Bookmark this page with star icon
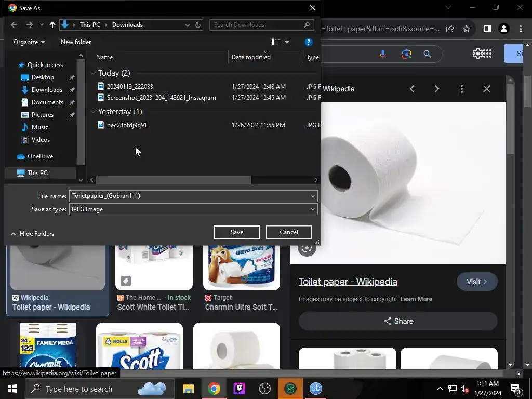The height and width of the screenshot is (399, 532). point(467,29)
